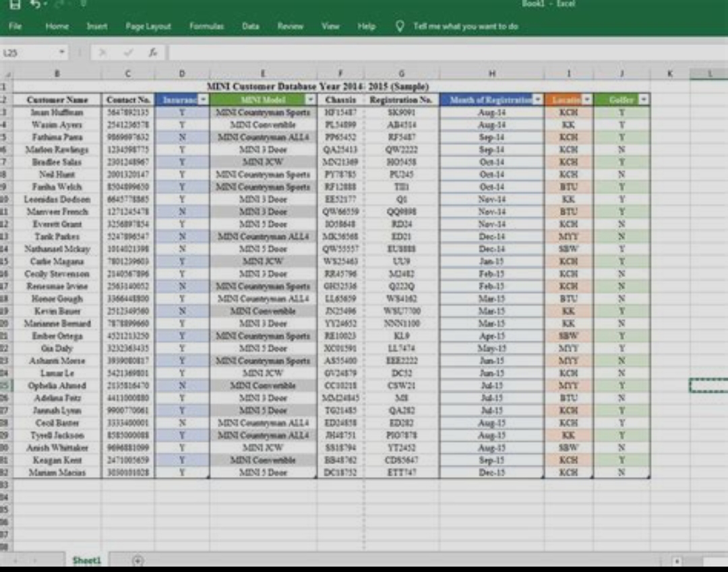
Task: Click the MINI Customer Database title cell
Action: (x=317, y=86)
